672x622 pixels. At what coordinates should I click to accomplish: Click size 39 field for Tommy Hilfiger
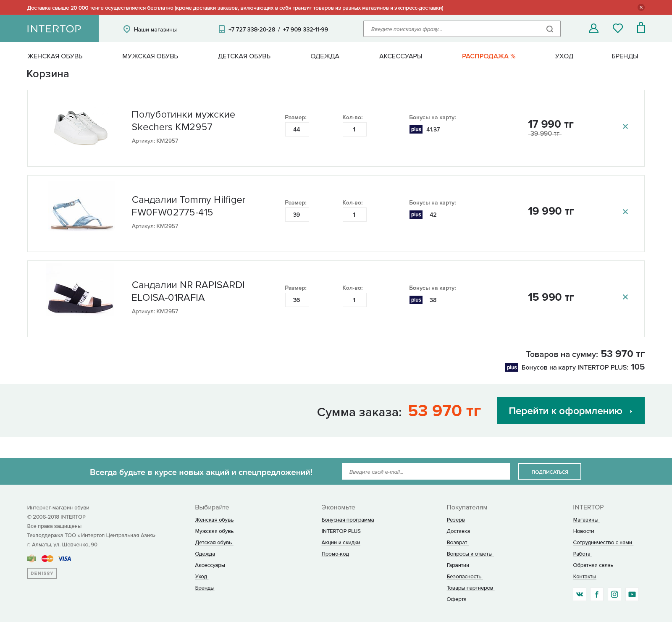pos(297,215)
